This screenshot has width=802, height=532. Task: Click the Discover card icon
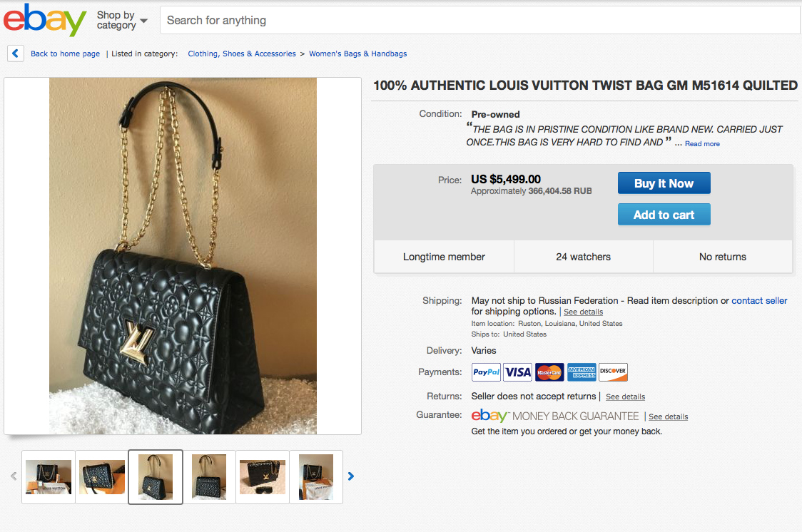click(613, 372)
